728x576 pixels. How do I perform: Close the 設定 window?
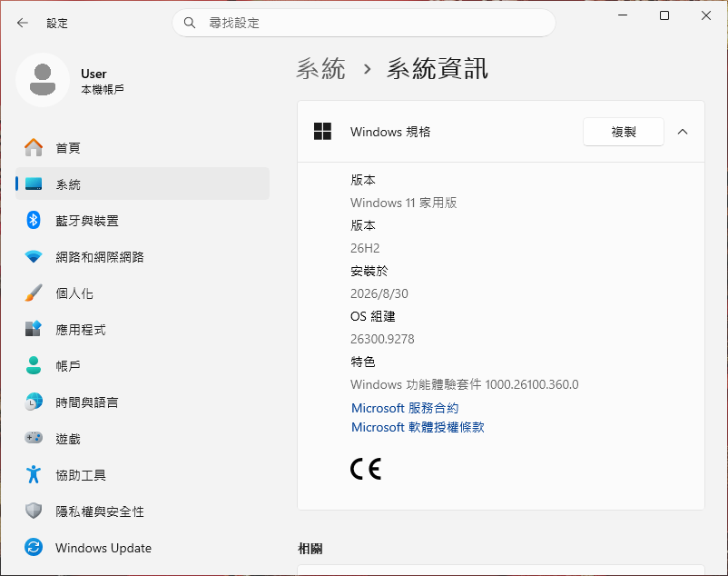[x=706, y=15]
